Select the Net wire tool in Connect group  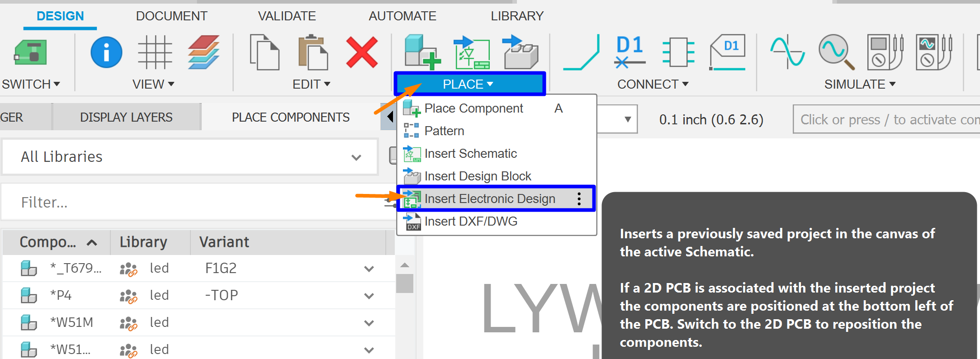pos(581,52)
